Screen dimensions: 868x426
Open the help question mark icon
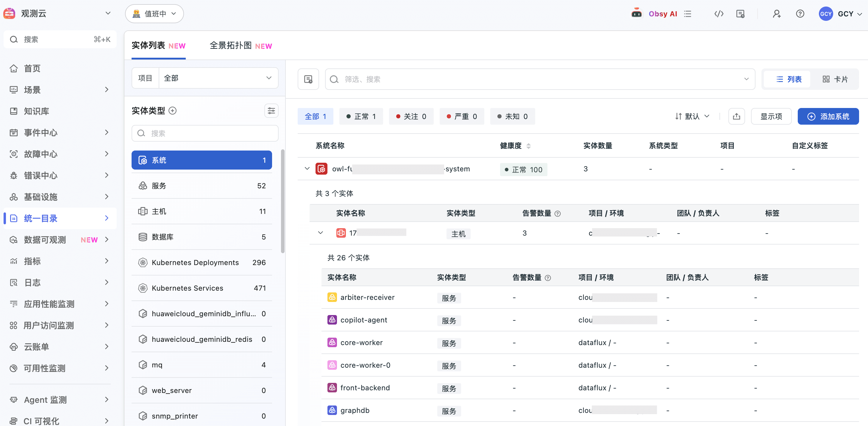[x=800, y=14]
